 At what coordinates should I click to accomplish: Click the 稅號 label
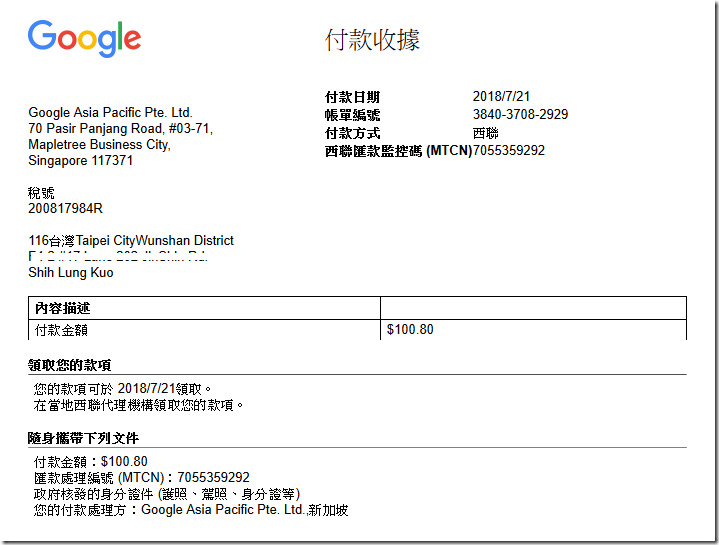41,193
